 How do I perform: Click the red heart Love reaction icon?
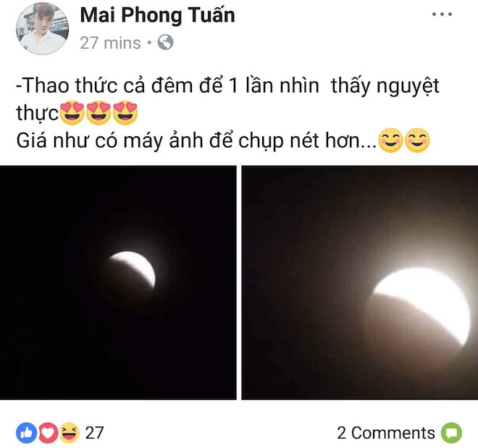[48, 433]
